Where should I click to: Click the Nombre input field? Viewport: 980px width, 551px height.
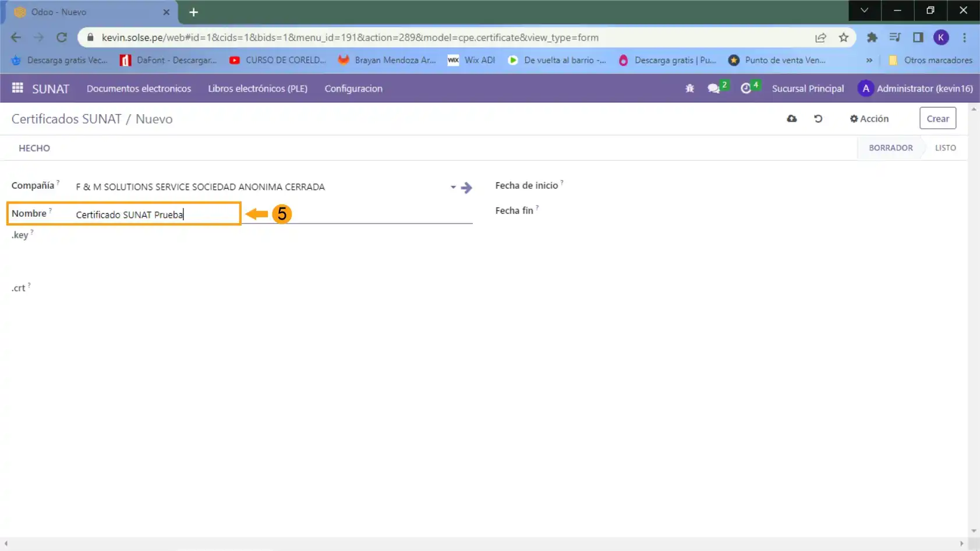click(x=274, y=214)
